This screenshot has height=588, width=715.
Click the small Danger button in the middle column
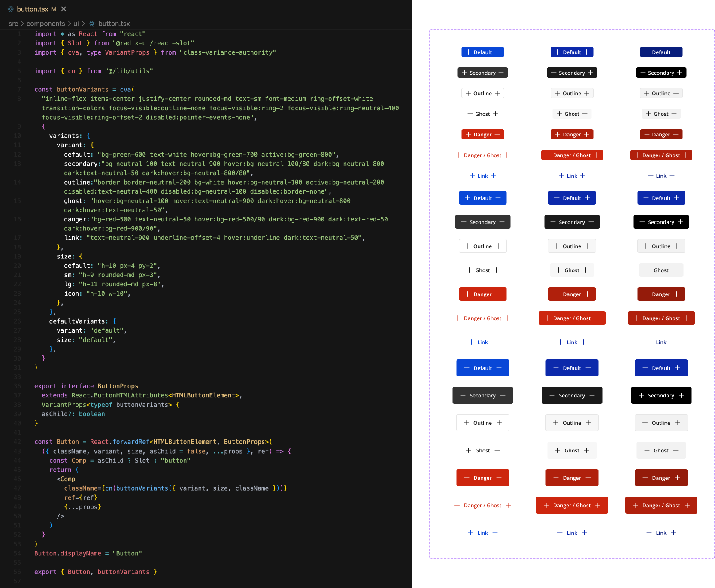click(x=572, y=134)
